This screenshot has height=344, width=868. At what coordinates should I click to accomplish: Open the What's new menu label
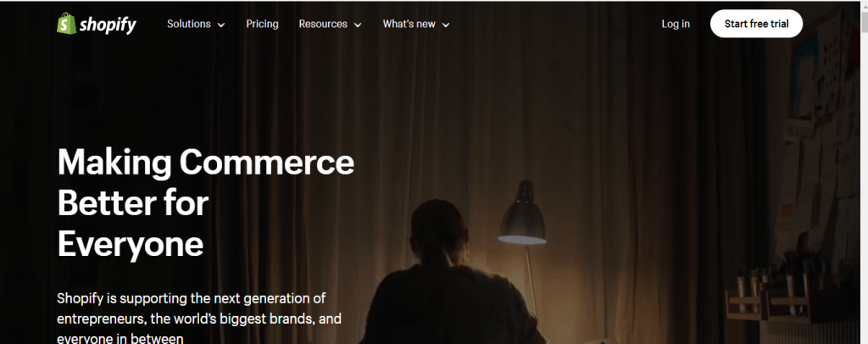click(409, 24)
